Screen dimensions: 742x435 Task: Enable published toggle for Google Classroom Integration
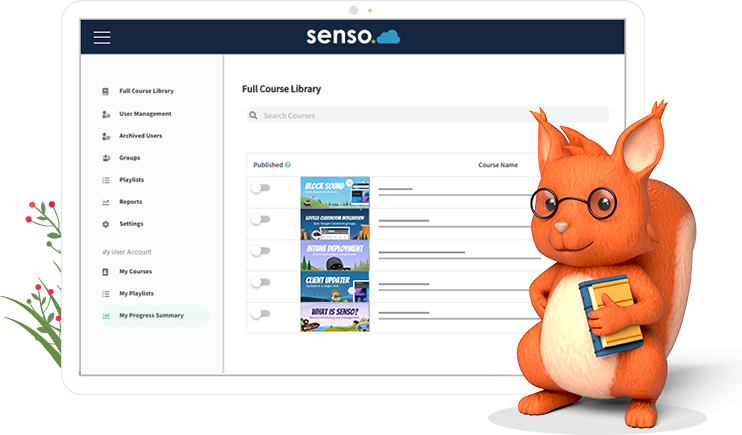260,220
